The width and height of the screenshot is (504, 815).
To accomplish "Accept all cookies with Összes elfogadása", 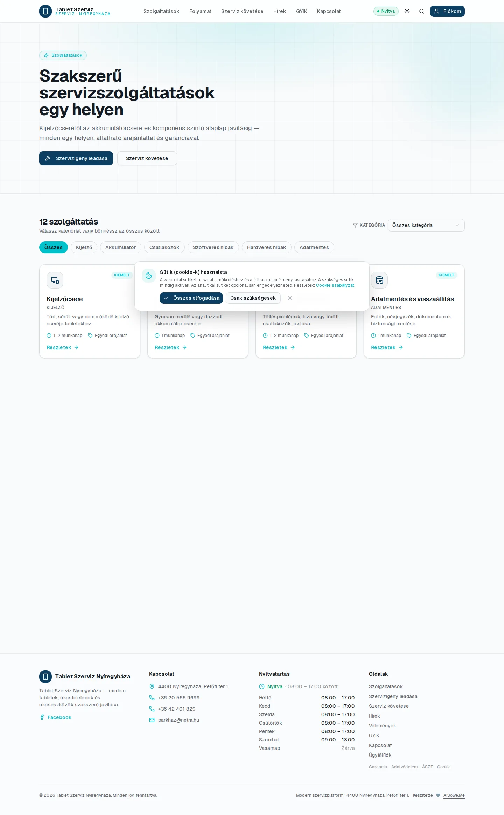I will 191,298.
